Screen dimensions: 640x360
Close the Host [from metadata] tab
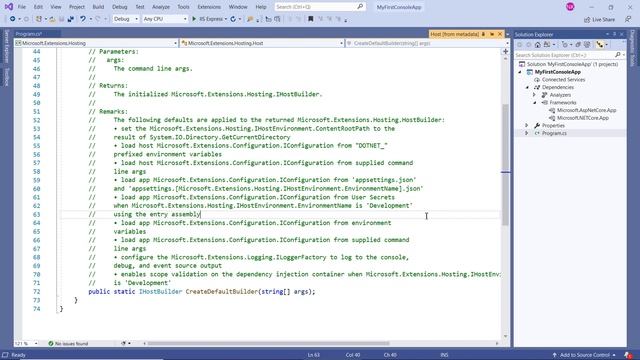(500, 34)
